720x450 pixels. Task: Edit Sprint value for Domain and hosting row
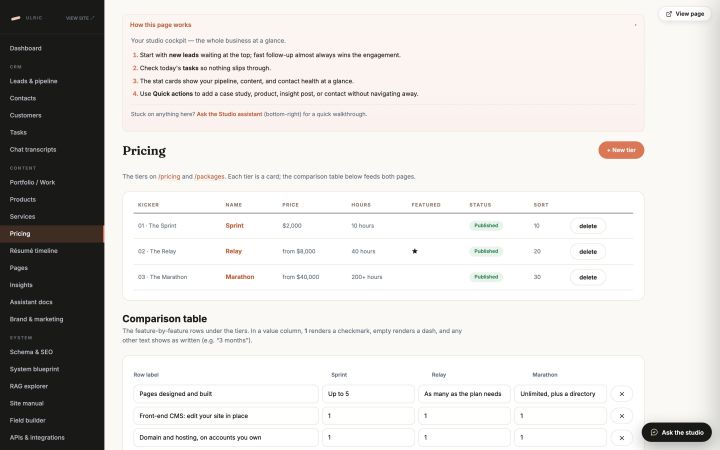(x=368, y=438)
